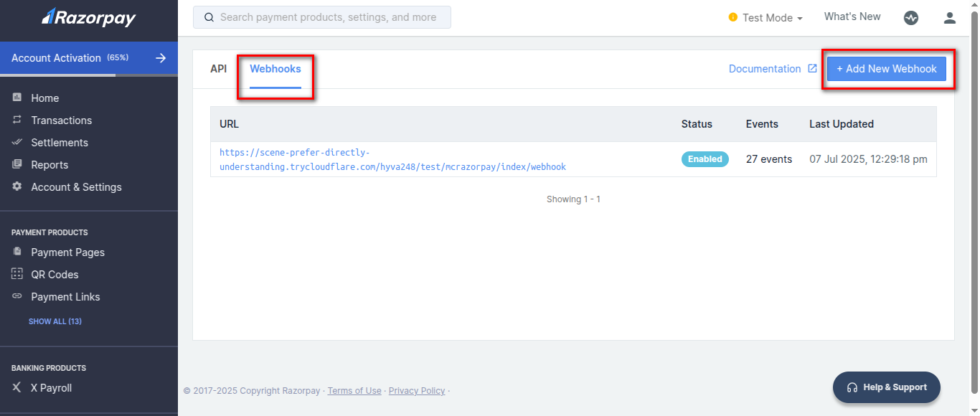Click the activity pulse status icon
Viewport: 980px width, 416px height.
coord(910,18)
